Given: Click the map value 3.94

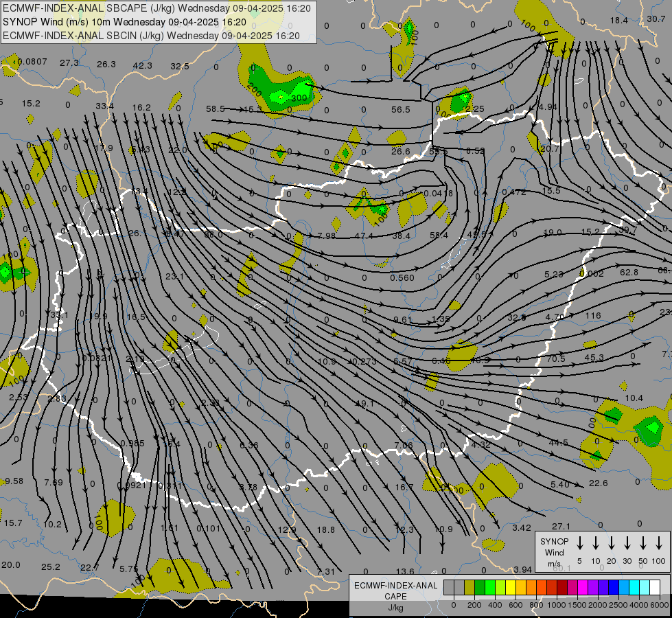Looking at the screenshot, I should point(522,569).
